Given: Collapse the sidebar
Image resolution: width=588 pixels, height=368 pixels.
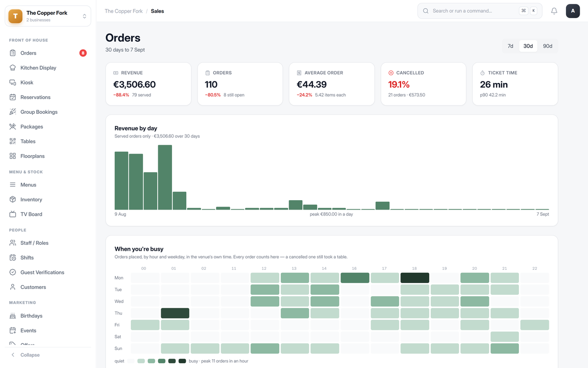Looking at the screenshot, I should click(48, 355).
